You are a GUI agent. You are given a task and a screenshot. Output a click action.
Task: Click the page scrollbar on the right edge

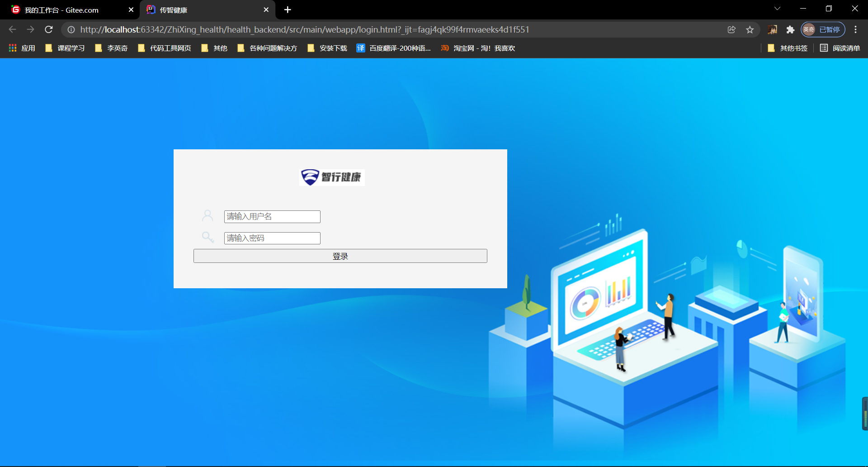pos(865,413)
